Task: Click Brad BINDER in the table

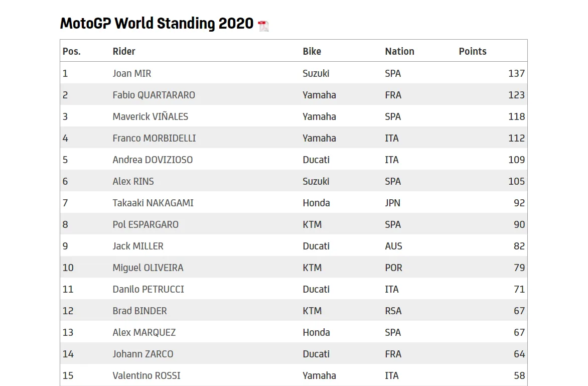Action: tap(139, 311)
